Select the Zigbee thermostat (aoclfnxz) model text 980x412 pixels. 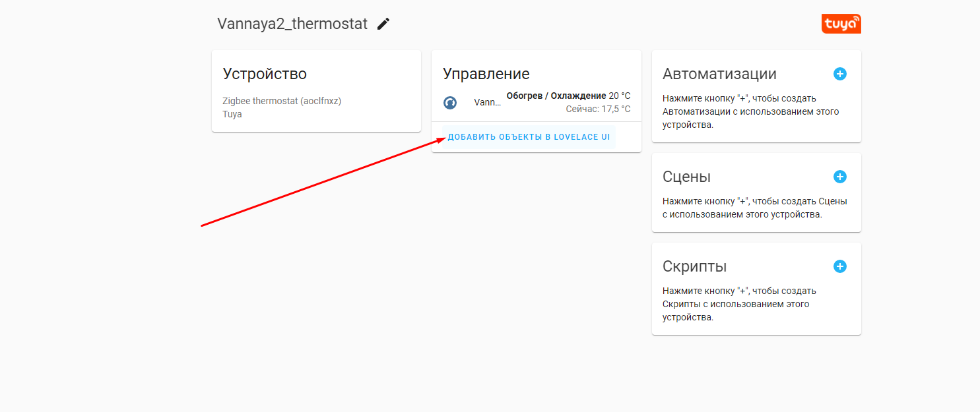pos(282,101)
